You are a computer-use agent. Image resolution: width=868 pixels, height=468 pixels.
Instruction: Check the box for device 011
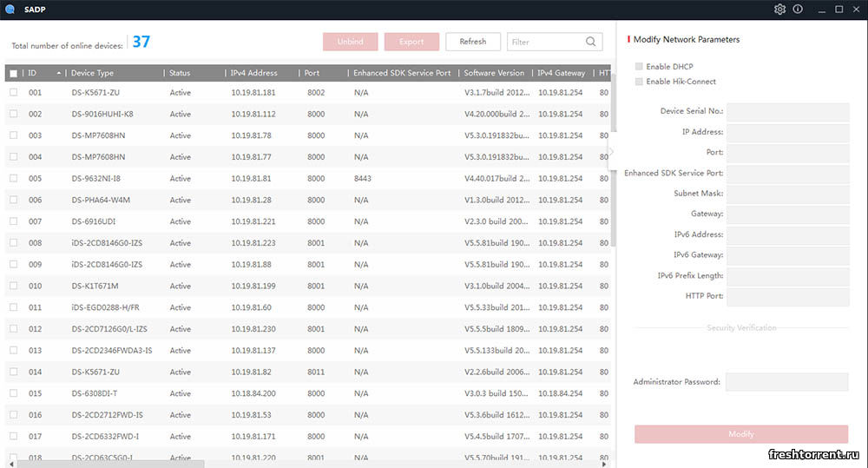click(x=13, y=307)
